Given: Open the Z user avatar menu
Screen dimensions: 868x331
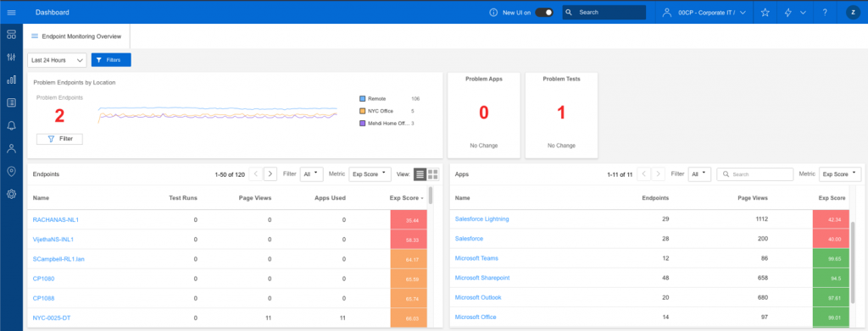Looking at the screenshot, I should [x=853, y=12].
